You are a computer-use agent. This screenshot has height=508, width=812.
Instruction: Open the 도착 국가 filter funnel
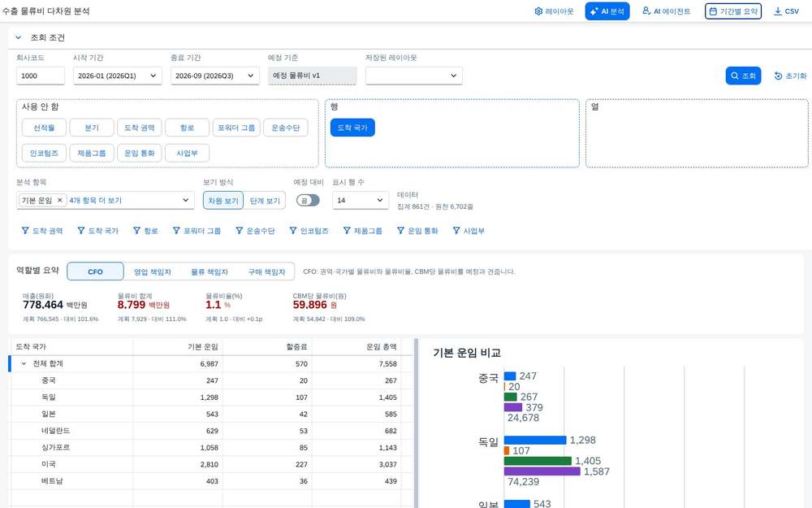pos(98,231)
